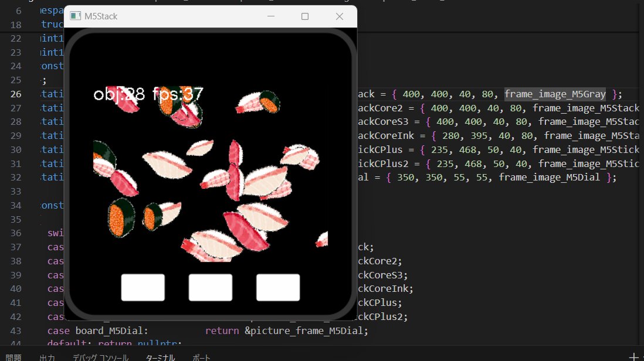
Task: Click line number 33 in the gutter
Action: (x=16, y=191)
